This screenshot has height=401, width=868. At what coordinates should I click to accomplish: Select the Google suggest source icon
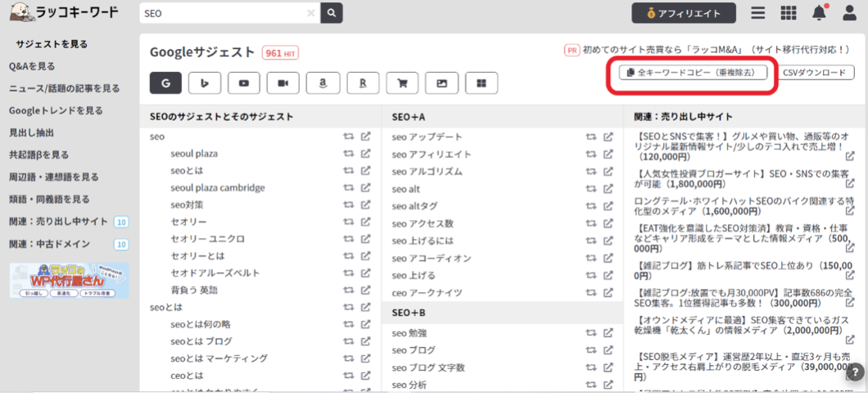point(166,83)
